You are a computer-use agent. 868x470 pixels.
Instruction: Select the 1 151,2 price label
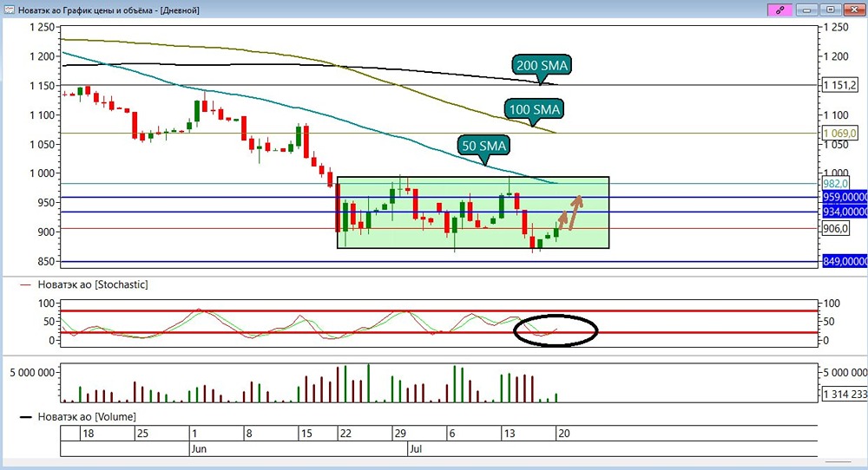click(x=840, y=85)
